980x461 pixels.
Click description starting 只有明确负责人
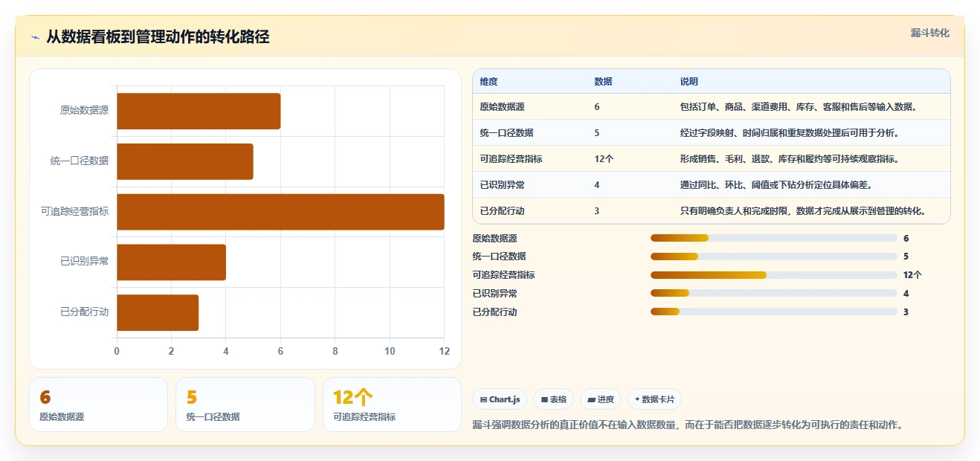[x=802, y=211]
